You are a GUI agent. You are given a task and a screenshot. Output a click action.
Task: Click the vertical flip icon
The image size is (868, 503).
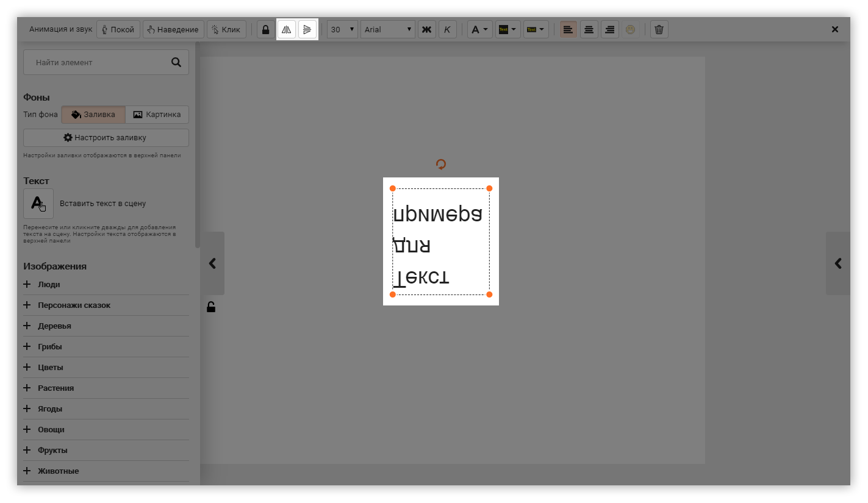tap(307, 29)
